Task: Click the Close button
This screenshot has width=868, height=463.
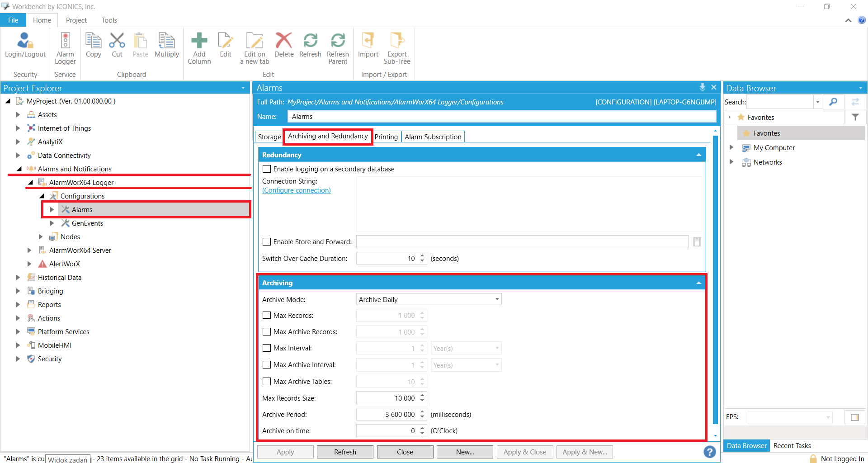Action: [x=405, y=452]
